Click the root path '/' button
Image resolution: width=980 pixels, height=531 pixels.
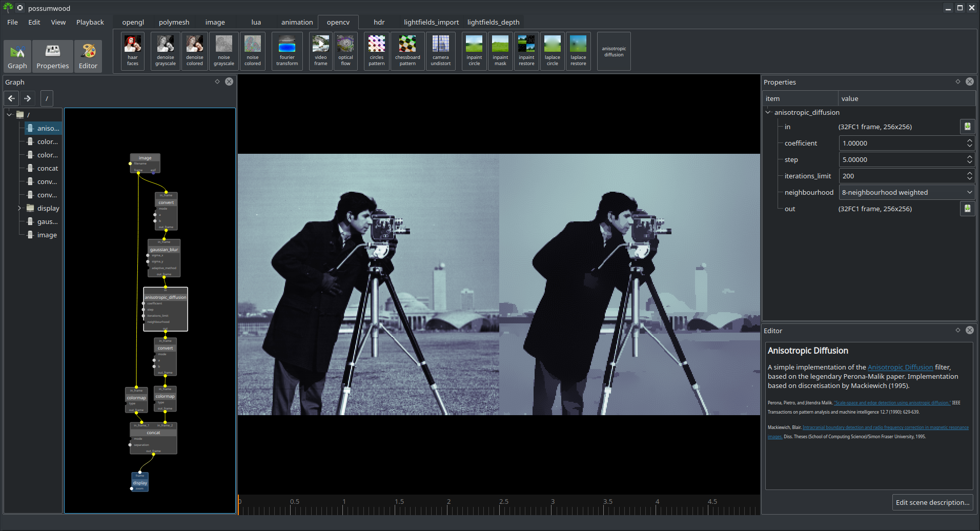tap(47, 98)
